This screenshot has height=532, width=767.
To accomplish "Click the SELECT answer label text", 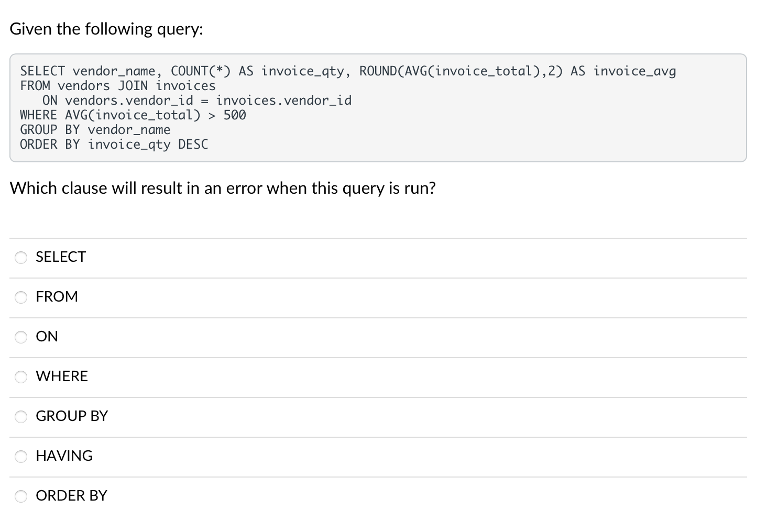I will (x=60, y=257).
